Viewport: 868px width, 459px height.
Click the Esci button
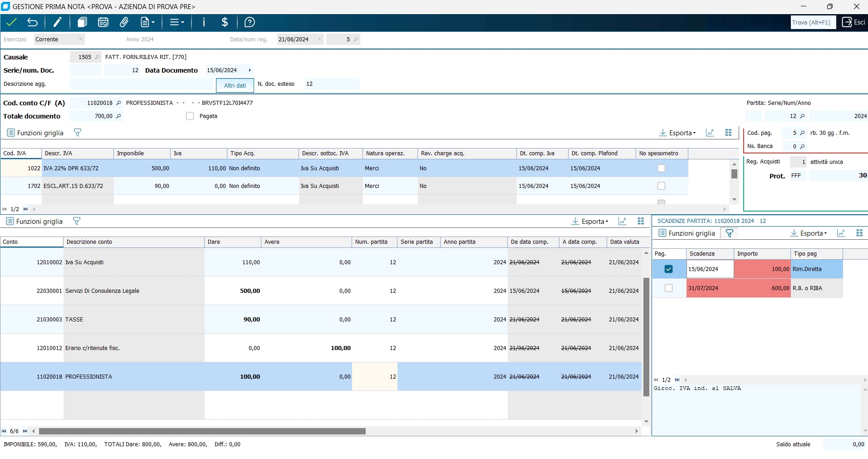pyautogui.click(x=853, y=22)
